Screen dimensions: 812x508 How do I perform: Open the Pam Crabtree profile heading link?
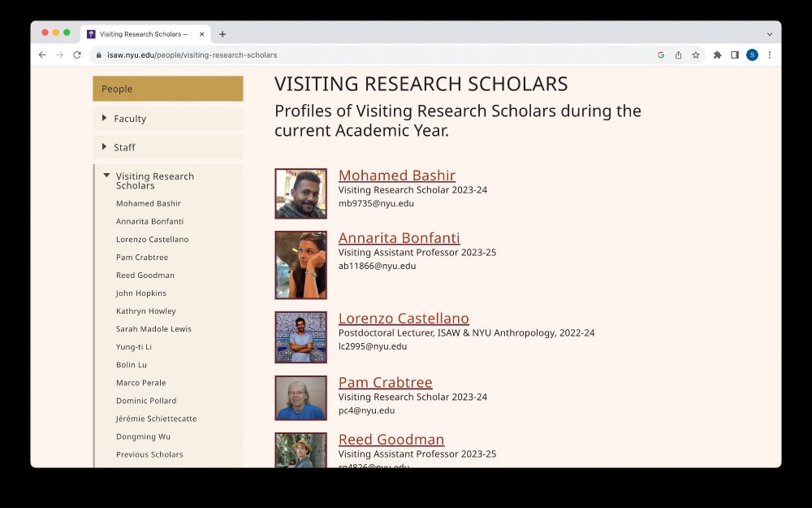385,383
